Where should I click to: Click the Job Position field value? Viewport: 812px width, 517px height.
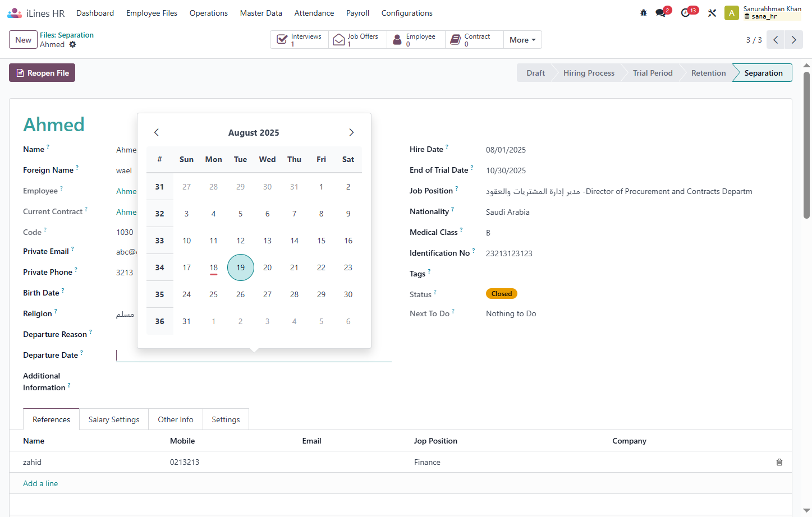619,191
